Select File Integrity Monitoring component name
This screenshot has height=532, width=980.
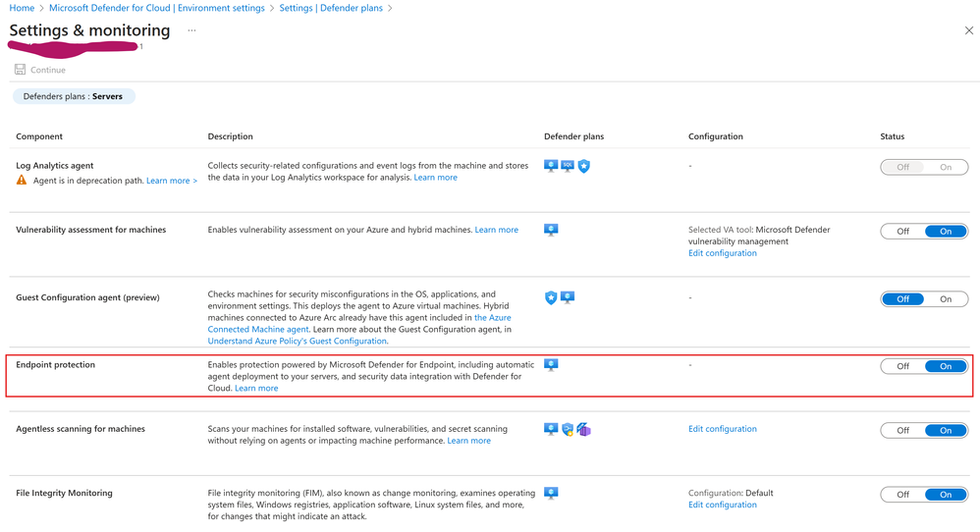[65, 494]
